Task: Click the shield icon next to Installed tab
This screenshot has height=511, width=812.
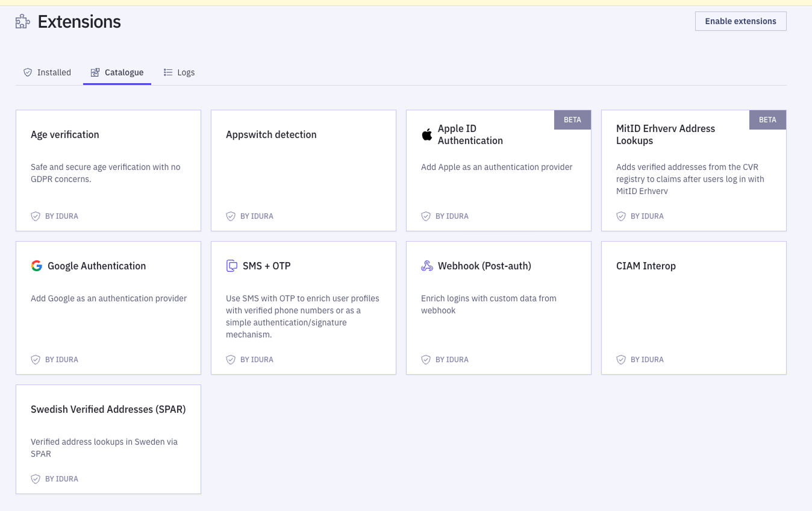Action: click(28, 72)
